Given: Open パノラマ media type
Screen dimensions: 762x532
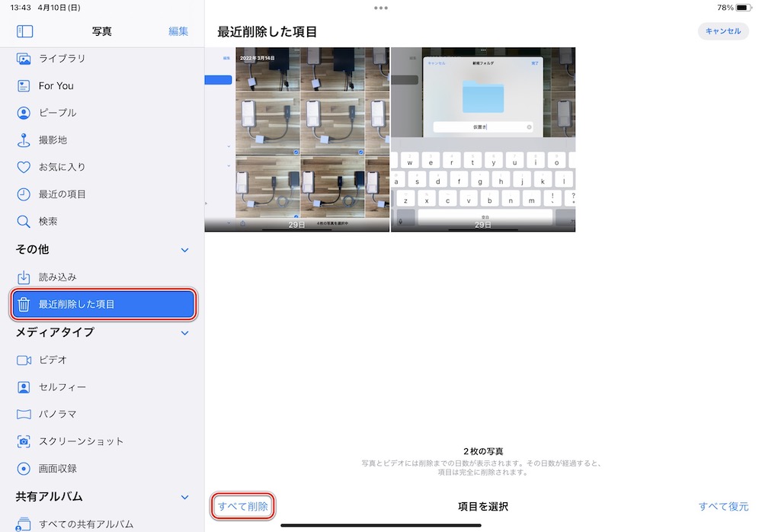Looking at the screenshot, I should [102, 415].
